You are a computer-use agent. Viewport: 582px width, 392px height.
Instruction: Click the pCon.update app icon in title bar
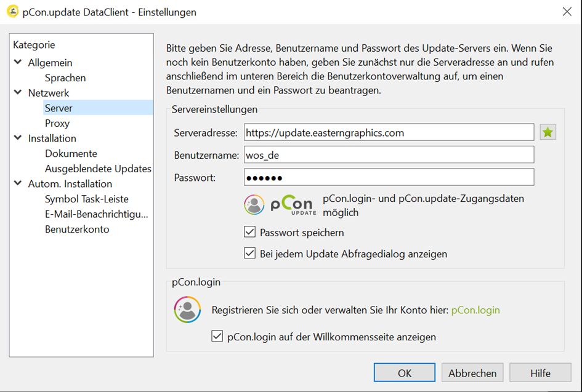(12, 12)
